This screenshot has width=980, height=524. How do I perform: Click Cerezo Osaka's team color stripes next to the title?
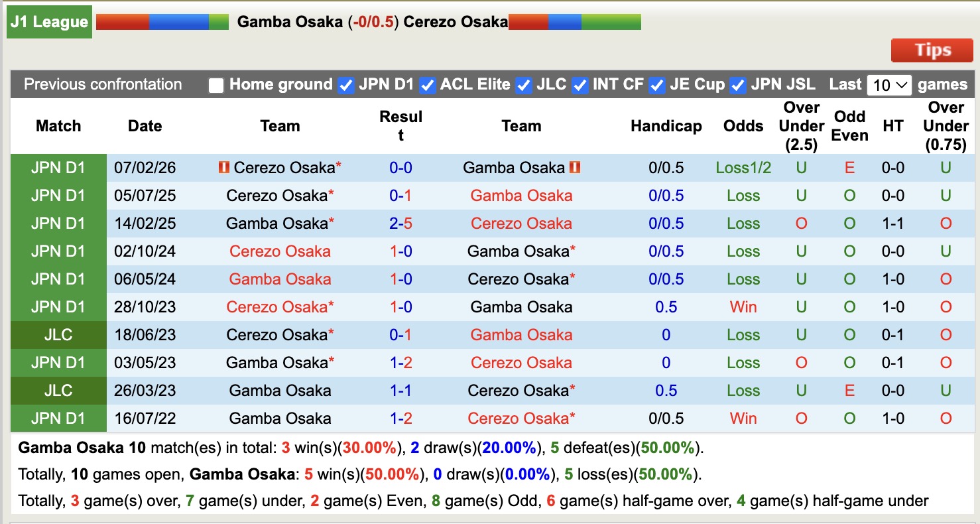pyautogui.click(x=574, y=21)
